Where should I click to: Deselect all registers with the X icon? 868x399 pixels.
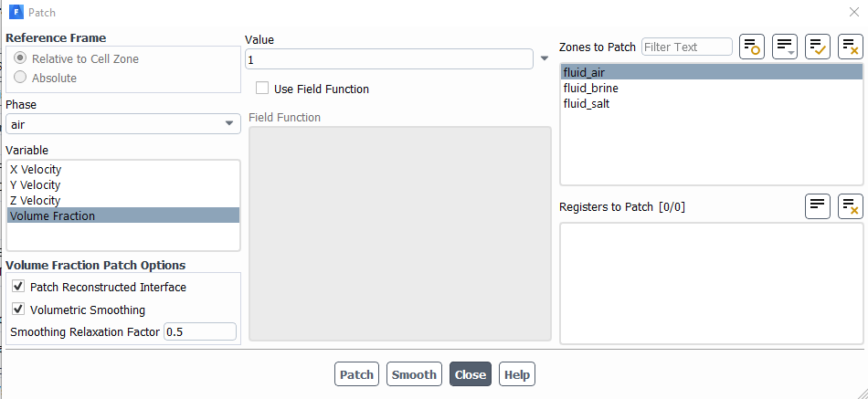click(851, 206)
